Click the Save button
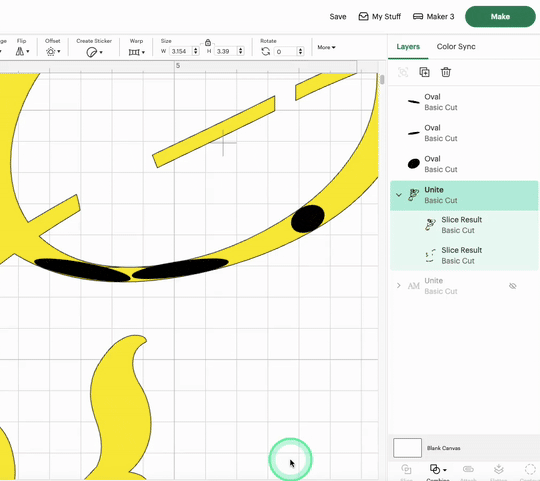Image resolution: width=540 pixels, height=481 pixels. [x=338, y=17]
